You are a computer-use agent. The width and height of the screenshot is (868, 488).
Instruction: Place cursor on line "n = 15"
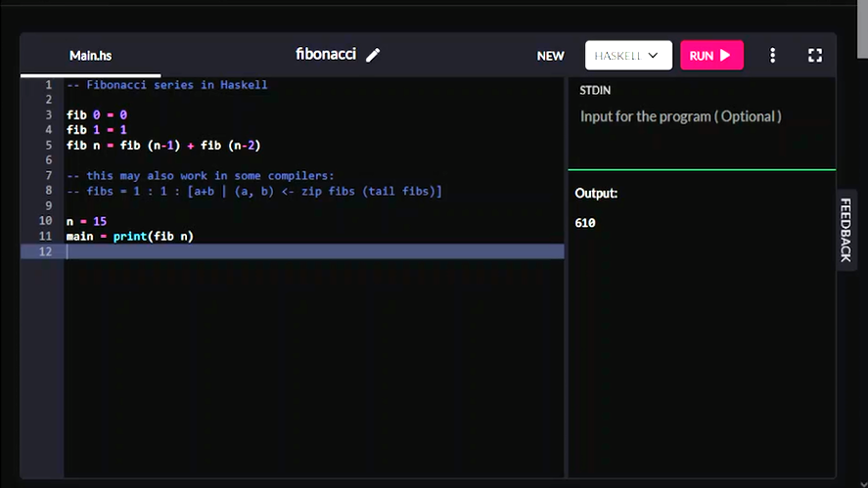tap(86, 221)
